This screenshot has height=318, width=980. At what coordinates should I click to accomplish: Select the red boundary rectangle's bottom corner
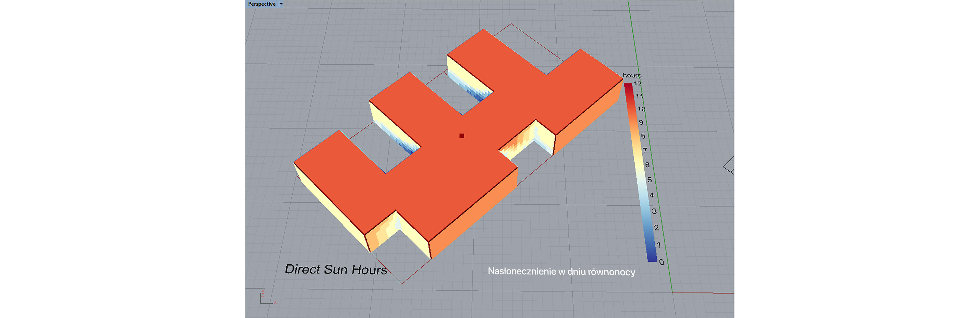click(x=402, y=284)
